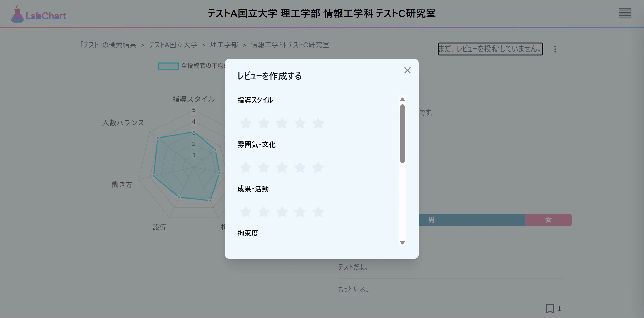Rate 指導スタイル five stars
The image size is (644, 318).
(x=318, y=123)
